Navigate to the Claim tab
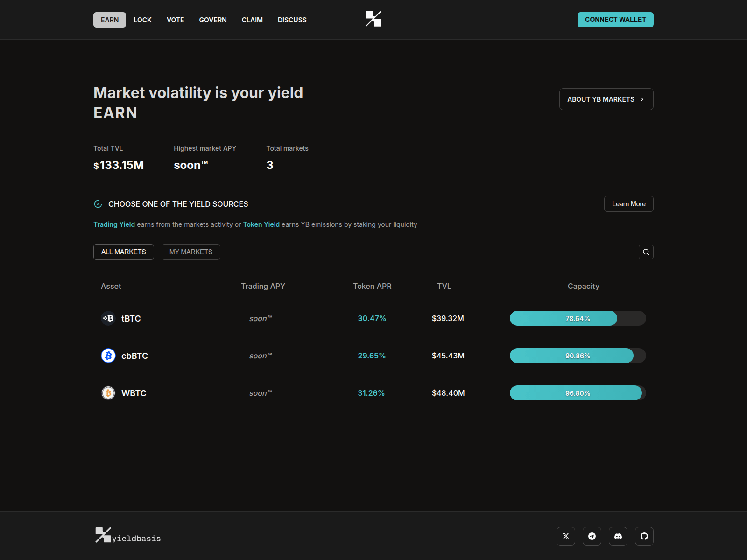747x560 pixels. click(x=252, y=20)
